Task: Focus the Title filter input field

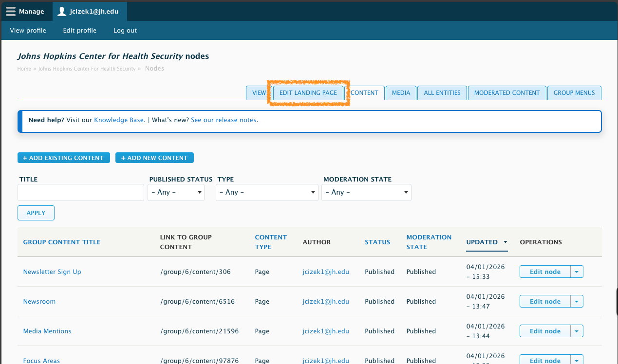Action: 81,192
